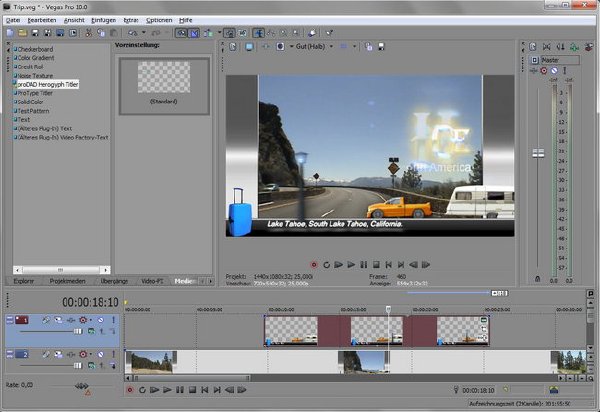Open the Bearbeiten menu
The height and width of the screenshot is (412, 600).
(x=42, y=20)
